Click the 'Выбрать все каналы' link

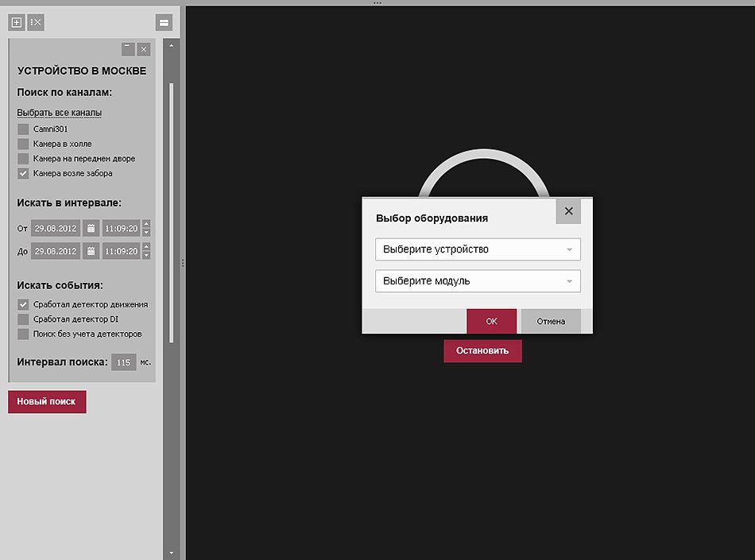(59, 113)
